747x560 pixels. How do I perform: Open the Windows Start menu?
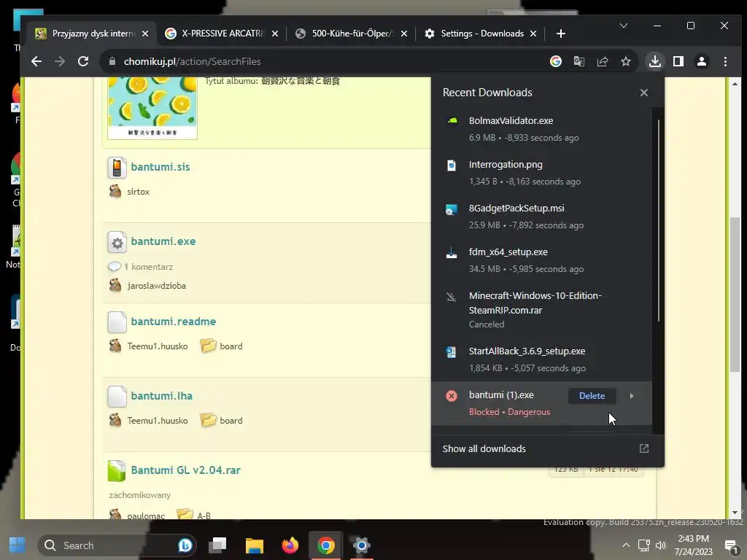tap(18, 545)
